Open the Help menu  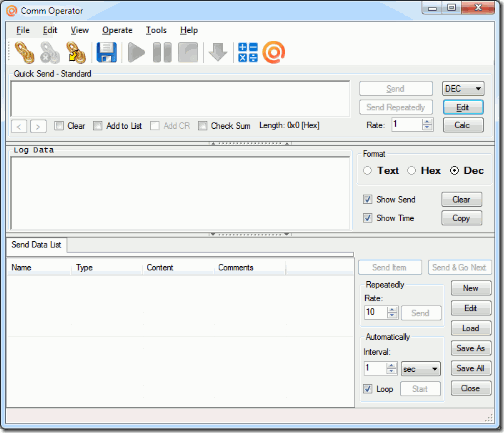[x=189, y=30]
